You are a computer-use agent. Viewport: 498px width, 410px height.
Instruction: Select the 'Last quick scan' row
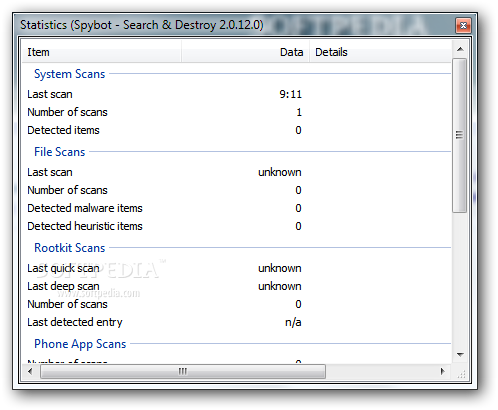pos(236,268)
